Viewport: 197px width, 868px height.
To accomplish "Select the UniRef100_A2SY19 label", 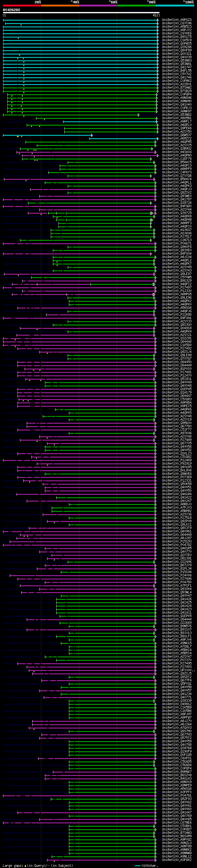I will point(176,419).
